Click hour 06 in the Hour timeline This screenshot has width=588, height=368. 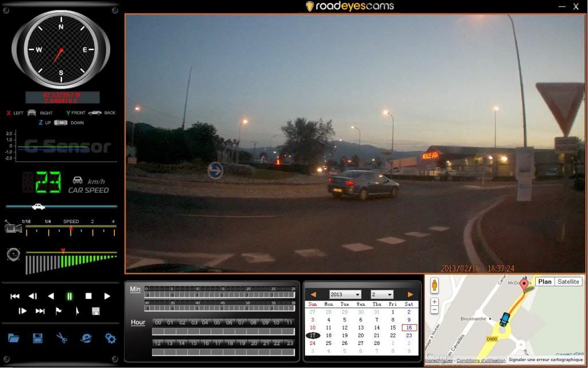click(229, 322)
